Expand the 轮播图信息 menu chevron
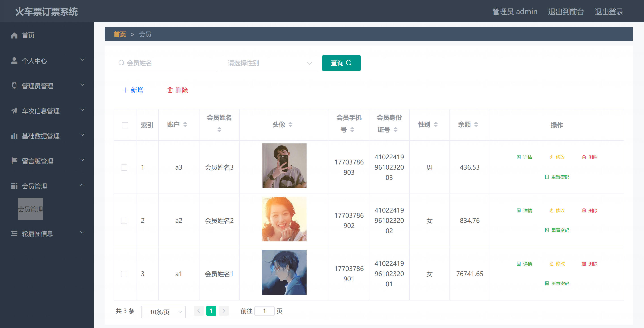The height and width of the screenshot is (328, 644). [x=82, y=232]
